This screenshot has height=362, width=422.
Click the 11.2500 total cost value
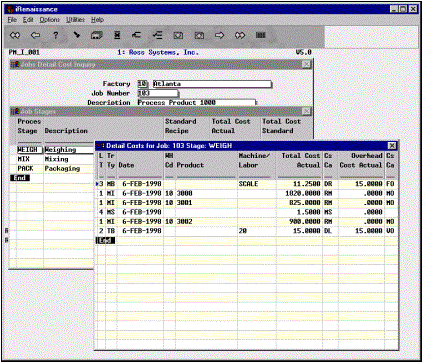click(x=307, y=184)
